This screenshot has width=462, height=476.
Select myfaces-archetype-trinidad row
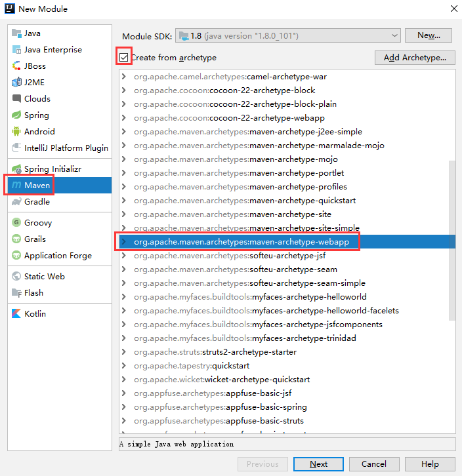287,338
